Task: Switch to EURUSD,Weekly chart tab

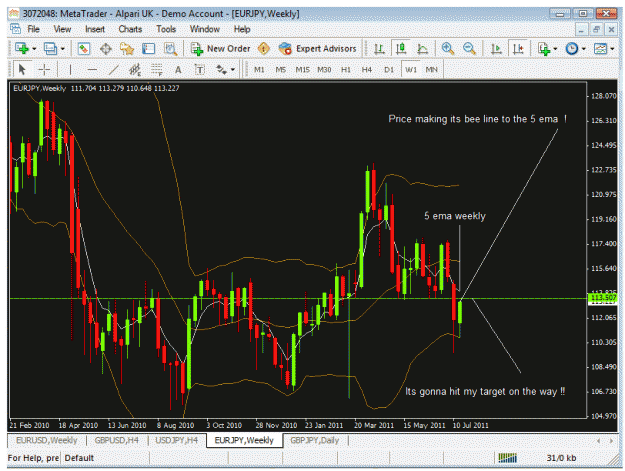Action: tap(47, 440)
